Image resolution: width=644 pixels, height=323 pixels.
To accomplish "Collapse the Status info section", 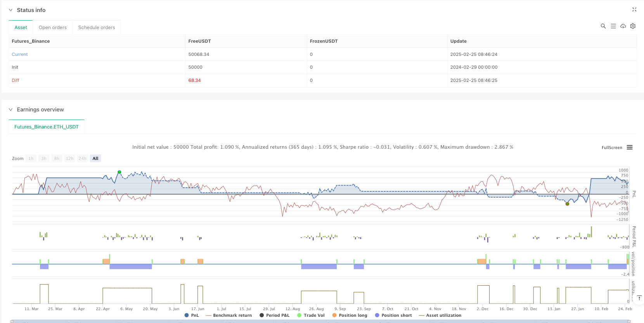I will click(10, 10).
